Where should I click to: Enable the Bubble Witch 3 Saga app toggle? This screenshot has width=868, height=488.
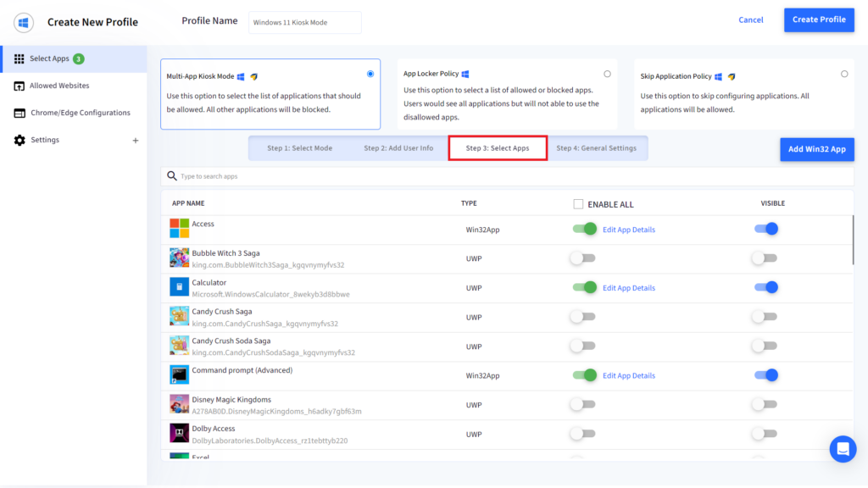(x=583, y=258)
